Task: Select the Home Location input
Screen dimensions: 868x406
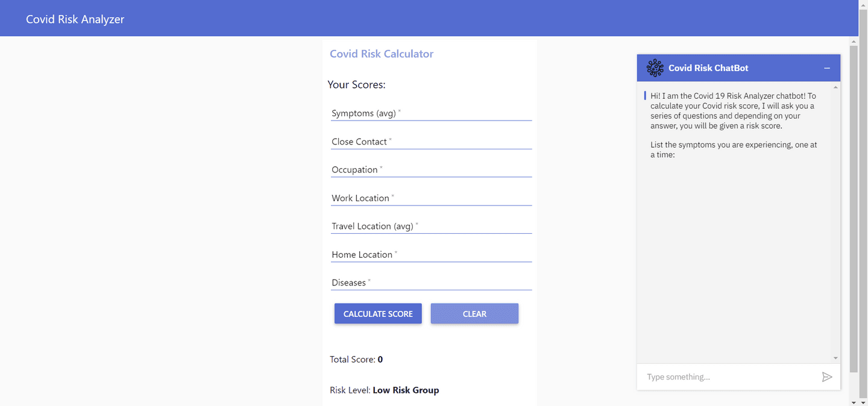Action: [x=431, y=255]
